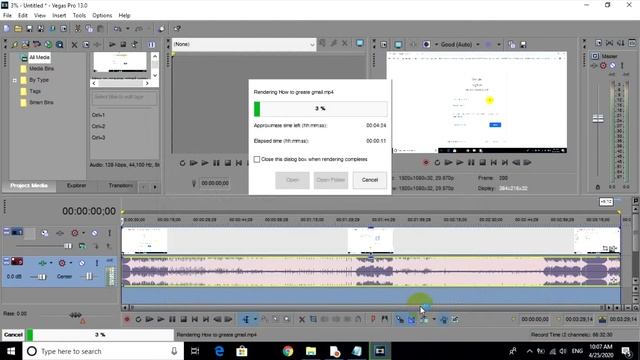Toggle Solo on the video track
The width and height of the screenshot is (640, 360).
109,233
